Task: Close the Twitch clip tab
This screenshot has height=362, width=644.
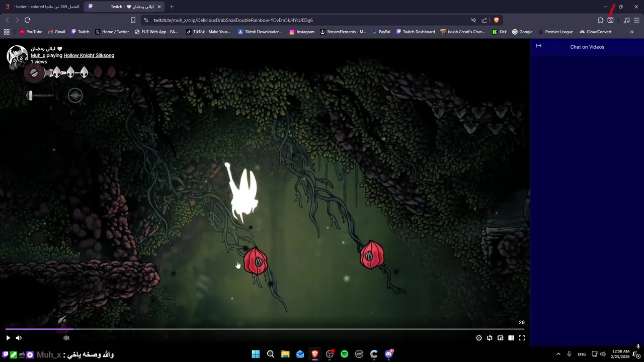Action: [159, 7]
